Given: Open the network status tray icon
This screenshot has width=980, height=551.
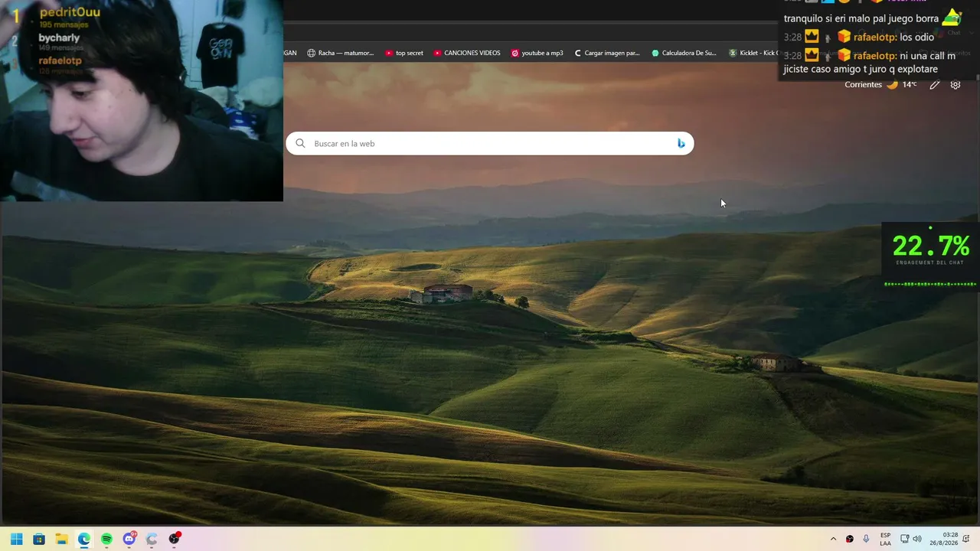Looking at the screenshot, I should click(x=904, y=539).
